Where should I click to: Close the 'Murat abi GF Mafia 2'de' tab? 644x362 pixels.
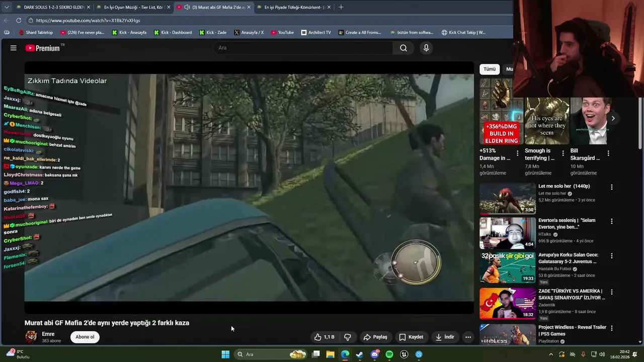249,7
